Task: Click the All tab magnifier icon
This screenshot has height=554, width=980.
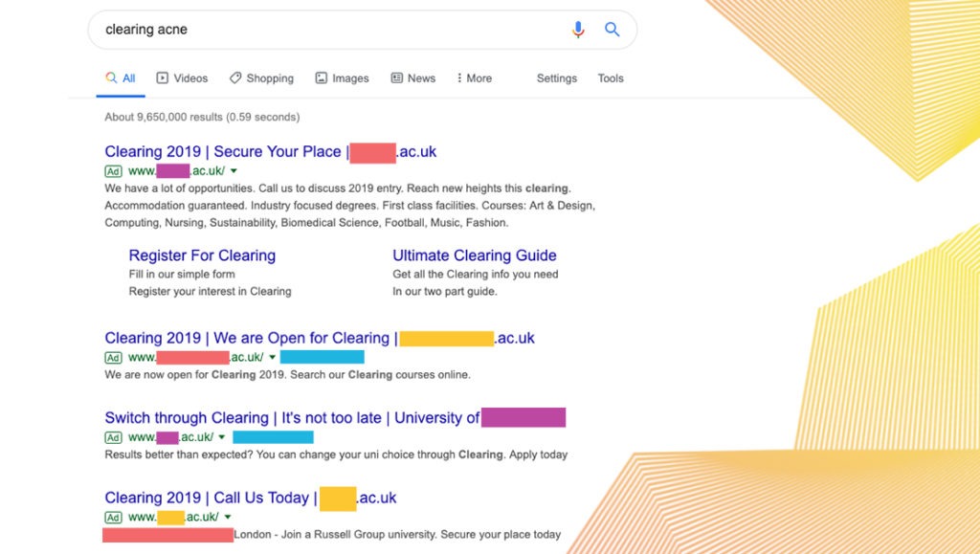Action: 111,78
